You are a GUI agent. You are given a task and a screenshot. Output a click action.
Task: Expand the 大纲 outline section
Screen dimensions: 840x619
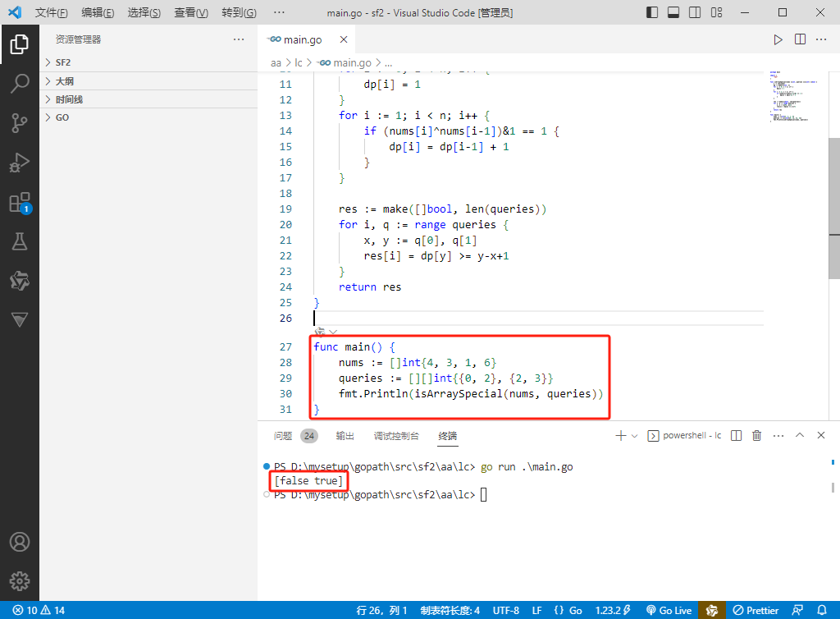coord(148,81)
